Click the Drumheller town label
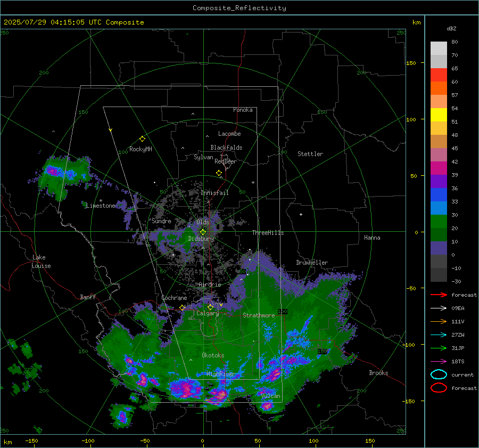 312,263
